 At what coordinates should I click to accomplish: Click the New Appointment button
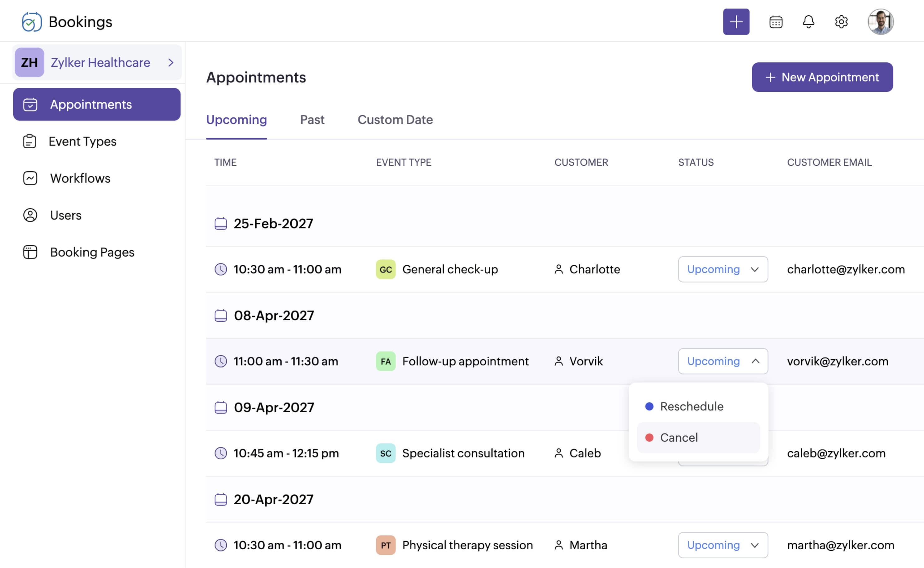(822, 77)
